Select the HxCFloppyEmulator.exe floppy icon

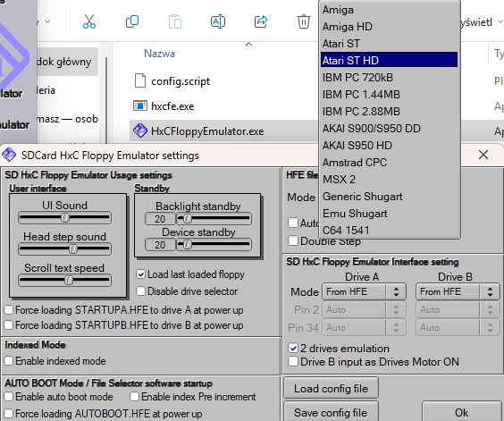[x=140, y=131]
